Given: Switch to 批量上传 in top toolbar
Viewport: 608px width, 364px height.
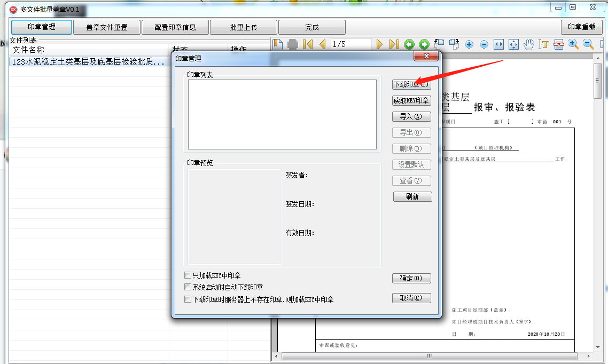Looking at the screenshot, I should (244, 27).
